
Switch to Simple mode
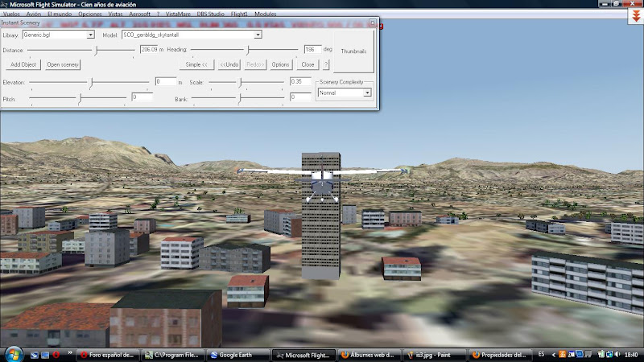pos(196,64)
